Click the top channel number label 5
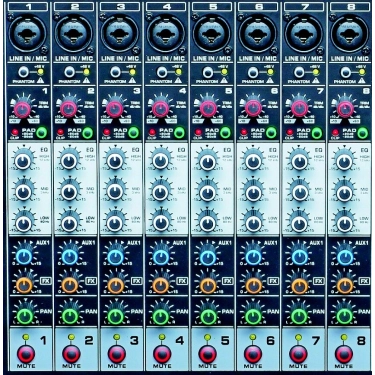 coord(212,6)
